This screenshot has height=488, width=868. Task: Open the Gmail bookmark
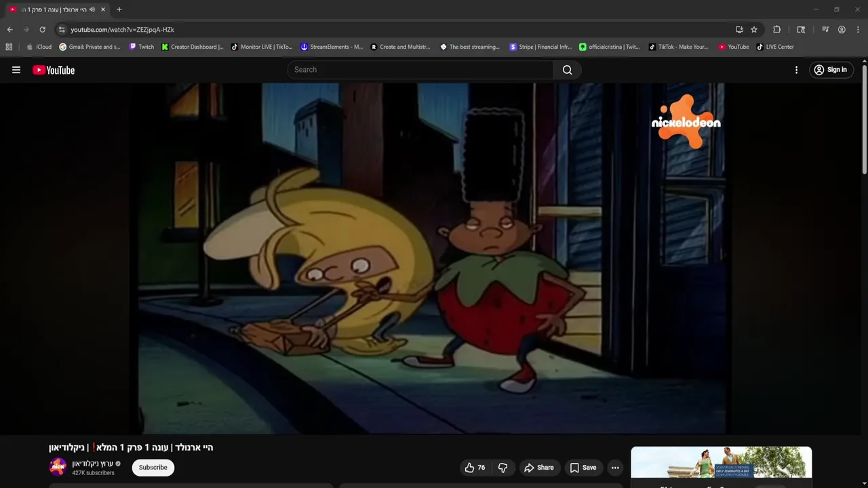tap(90, 47)
